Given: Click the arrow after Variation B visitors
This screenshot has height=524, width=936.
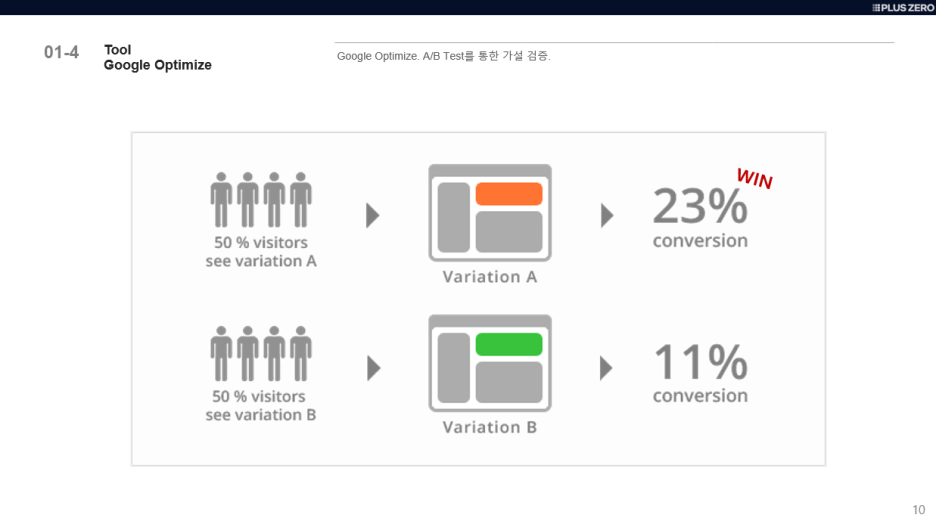Looking at the screenshot, I should 373,368.
